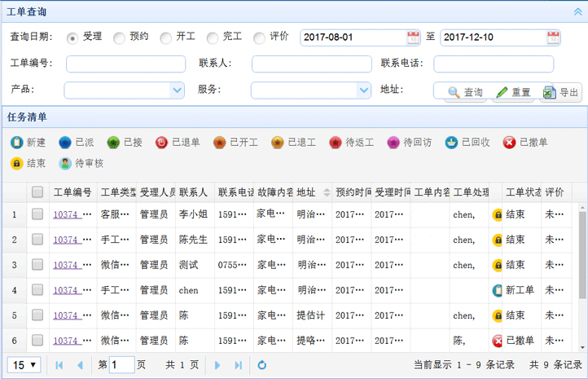
Task: Click the 新建 status icon
Action: coord(17,143)
